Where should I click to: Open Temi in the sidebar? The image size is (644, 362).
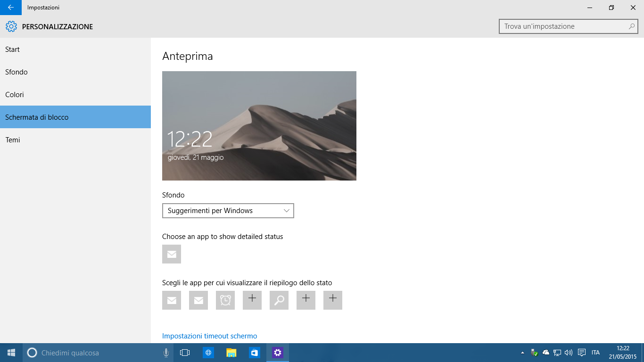click(x=75, y=140)
